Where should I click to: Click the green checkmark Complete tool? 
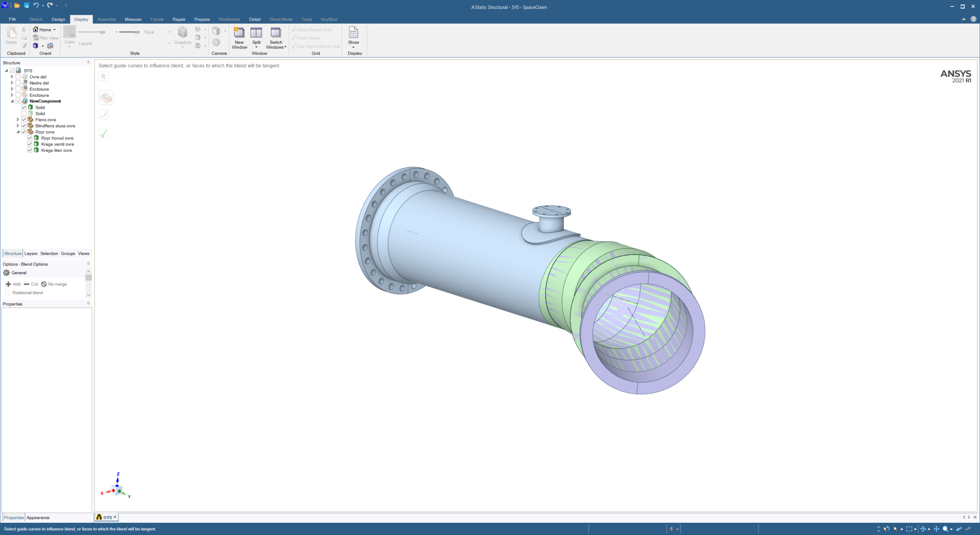click(103, 134)
